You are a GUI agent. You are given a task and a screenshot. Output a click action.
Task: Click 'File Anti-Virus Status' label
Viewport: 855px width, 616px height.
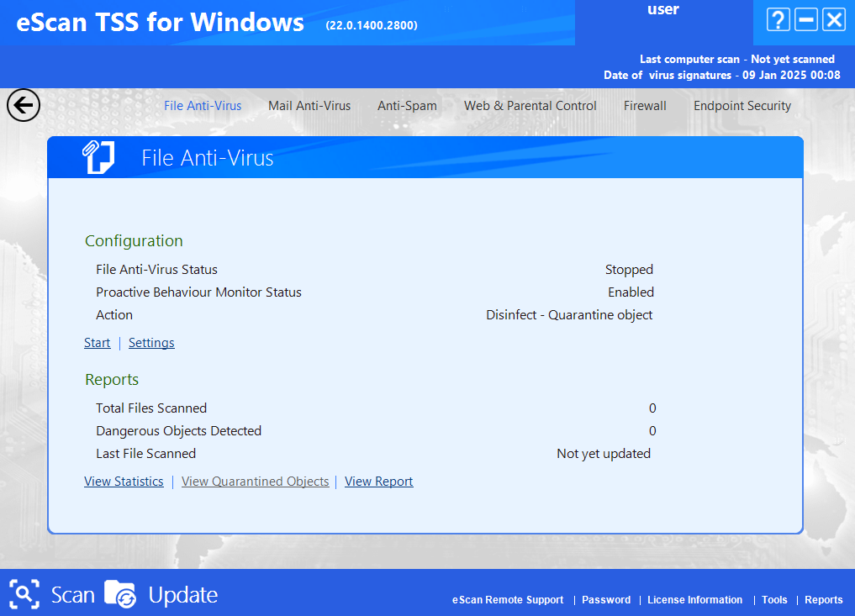(156, 269)
